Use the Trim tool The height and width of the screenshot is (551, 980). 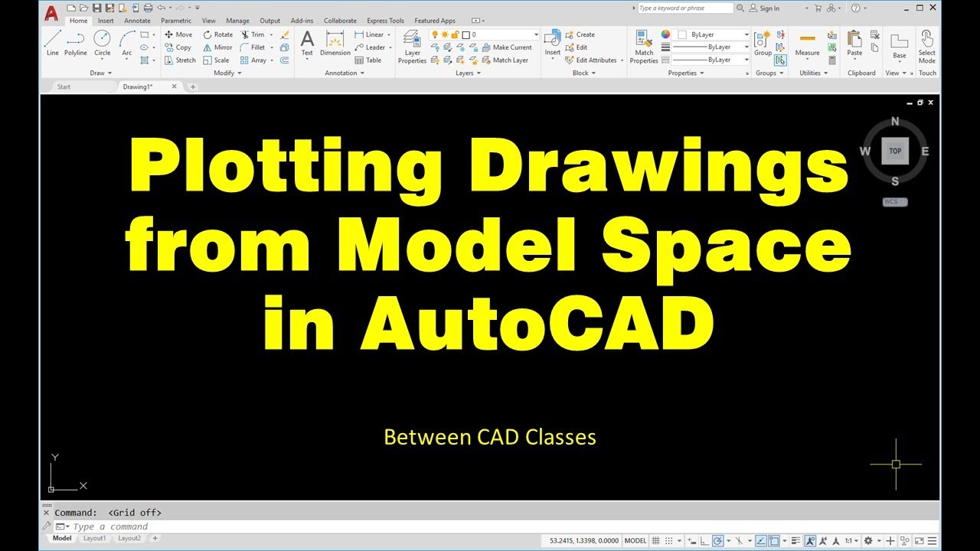[253, 34]
